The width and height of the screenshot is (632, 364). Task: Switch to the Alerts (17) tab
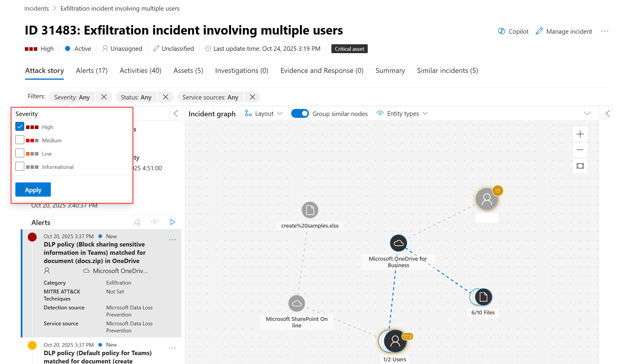pyautogui.click(x=92, y=71)
